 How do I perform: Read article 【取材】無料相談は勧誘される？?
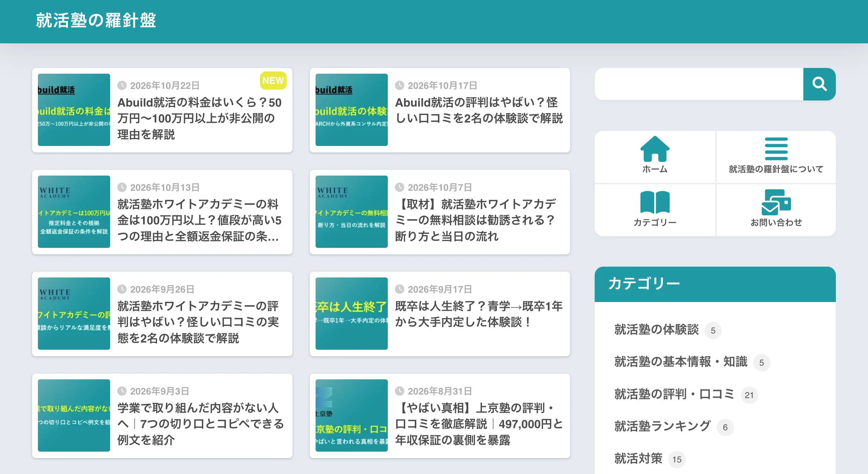pyautogui.click(x=476, y=220)
